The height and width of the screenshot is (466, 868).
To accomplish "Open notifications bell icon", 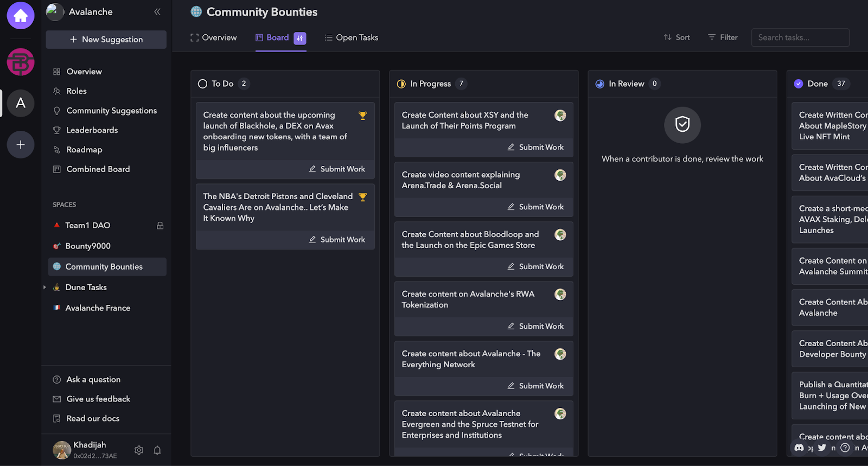I will pyautogui.click(x=157, y=450).
